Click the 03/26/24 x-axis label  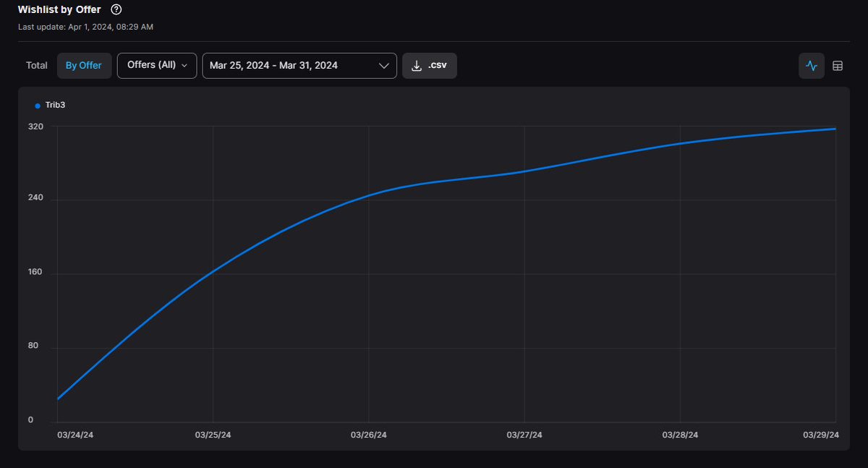point(369,435)
